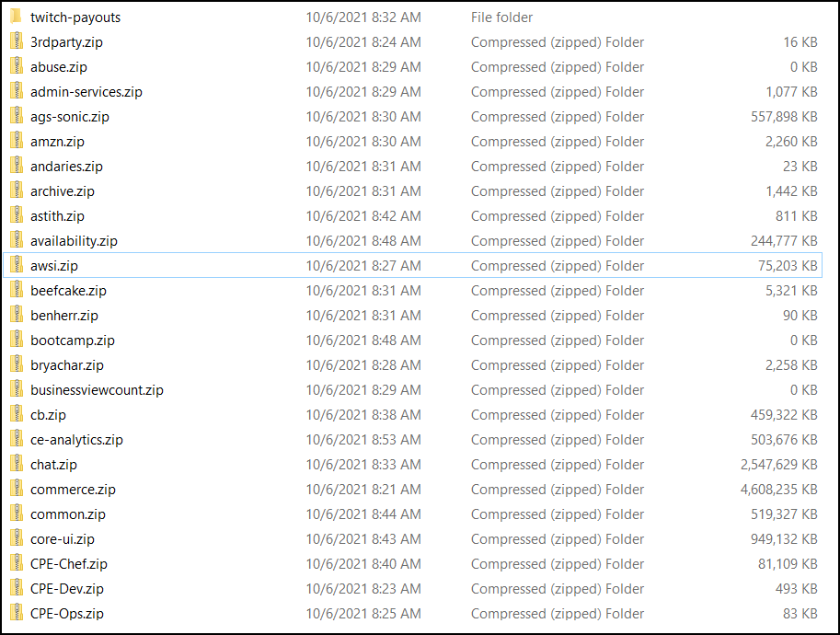Click the 75,203 KB size value

[788, 266]
